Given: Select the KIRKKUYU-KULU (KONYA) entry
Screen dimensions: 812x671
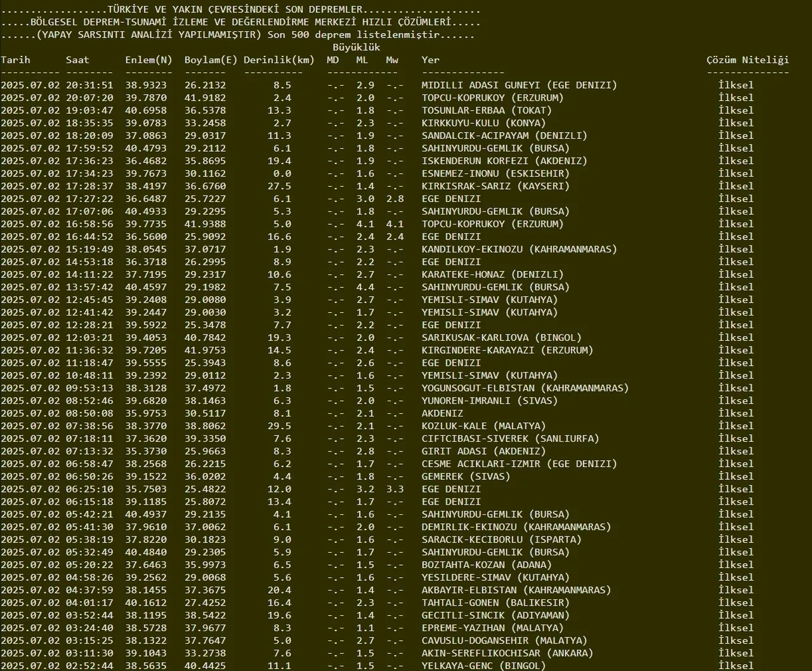Looking at the screenshot, I should click(x=483, y=123).
